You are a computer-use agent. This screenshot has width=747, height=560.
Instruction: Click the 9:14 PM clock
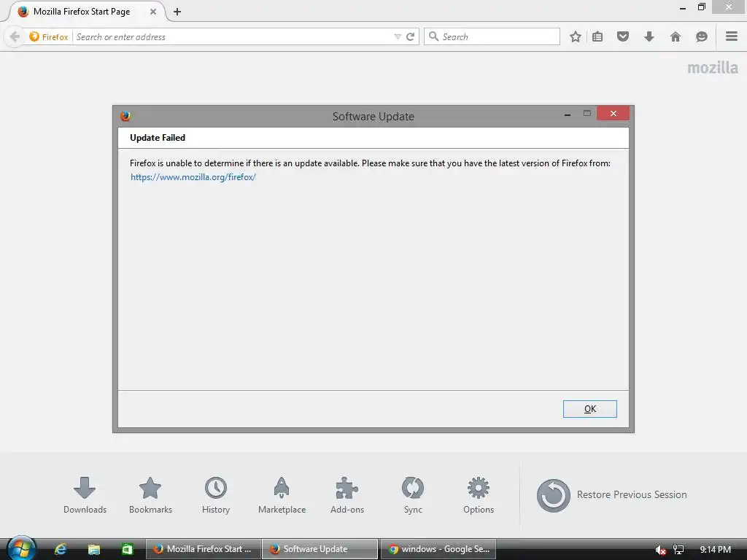coord(715,550)
